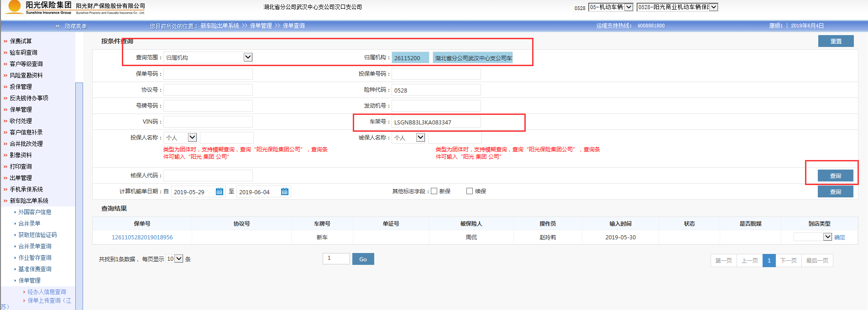Open 保单管理 top-level sidebar item
868x310 pixels.
tap(21, 109)
